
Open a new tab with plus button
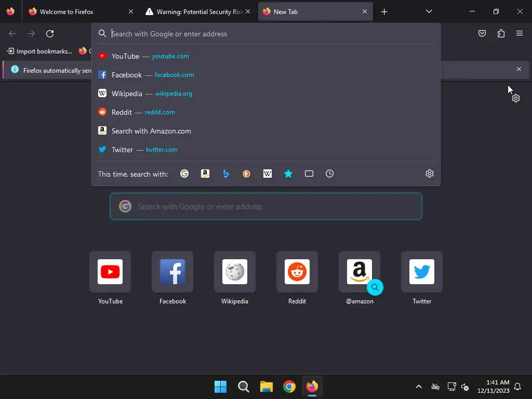(x=384, y=12)
